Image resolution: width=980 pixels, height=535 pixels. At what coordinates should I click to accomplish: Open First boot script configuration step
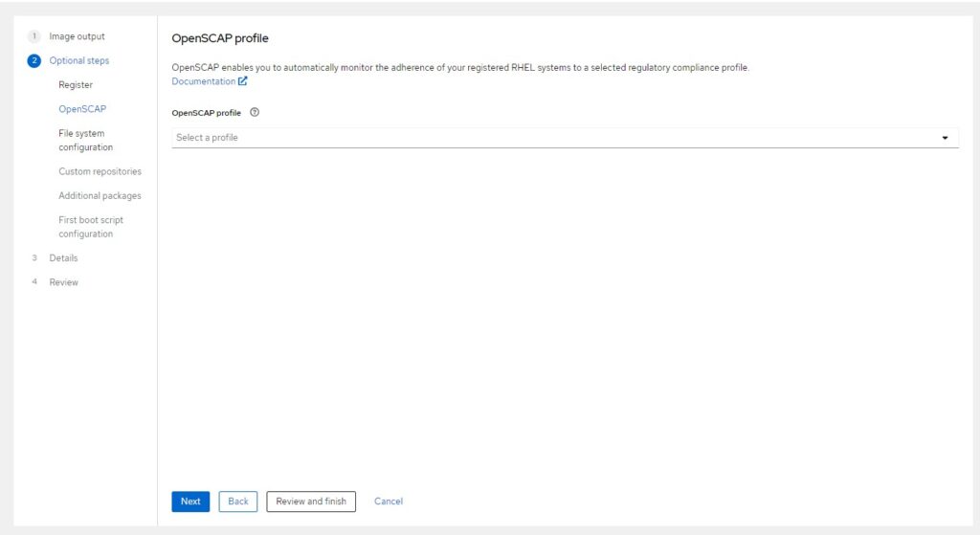tap(91, 227)
